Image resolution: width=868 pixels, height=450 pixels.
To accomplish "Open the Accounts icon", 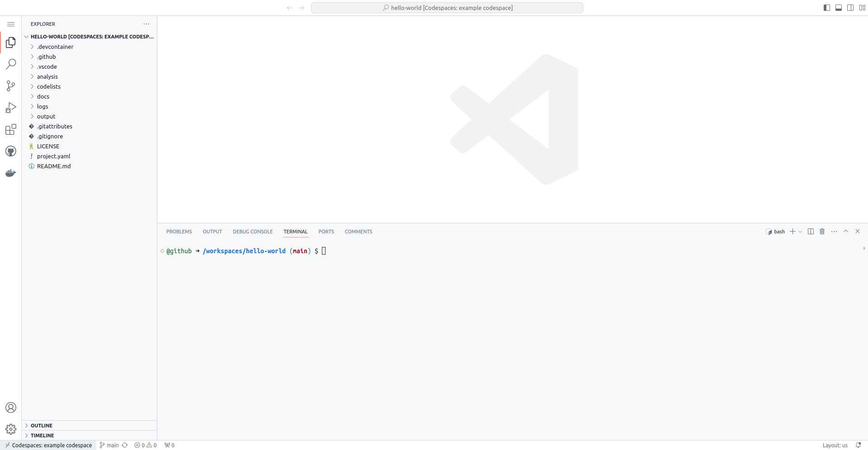I will pos(11,407).
